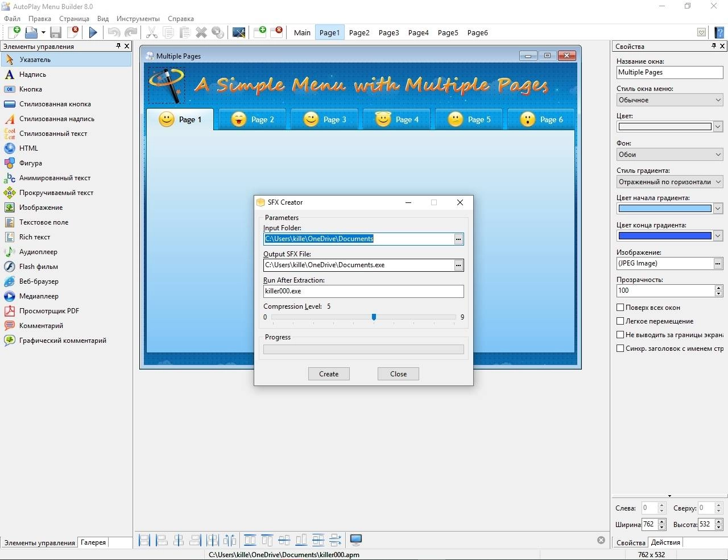Open Цвет конца градиента dropdown arrow
The image size is (728, 560).
tap(718, 236)
